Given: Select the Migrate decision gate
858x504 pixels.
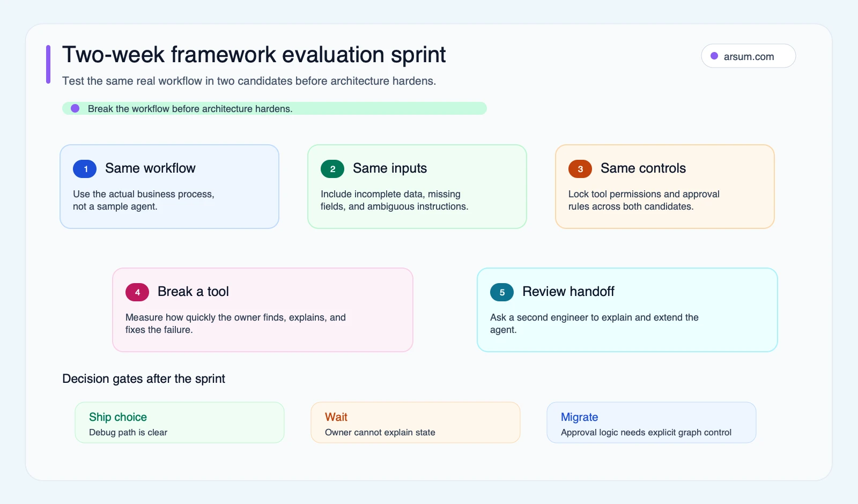Looking at the screenshot, I should (x=652, y=423).
